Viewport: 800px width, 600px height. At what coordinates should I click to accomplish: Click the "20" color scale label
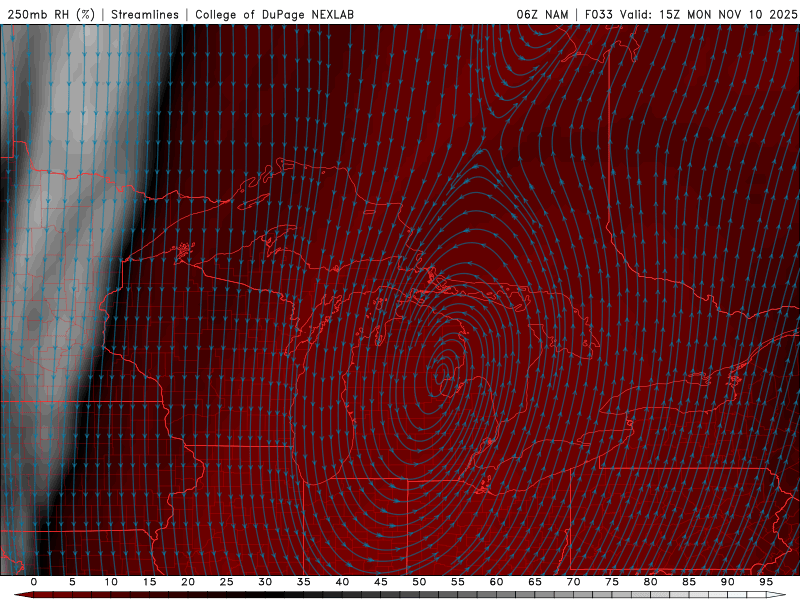tap(188, 582)
